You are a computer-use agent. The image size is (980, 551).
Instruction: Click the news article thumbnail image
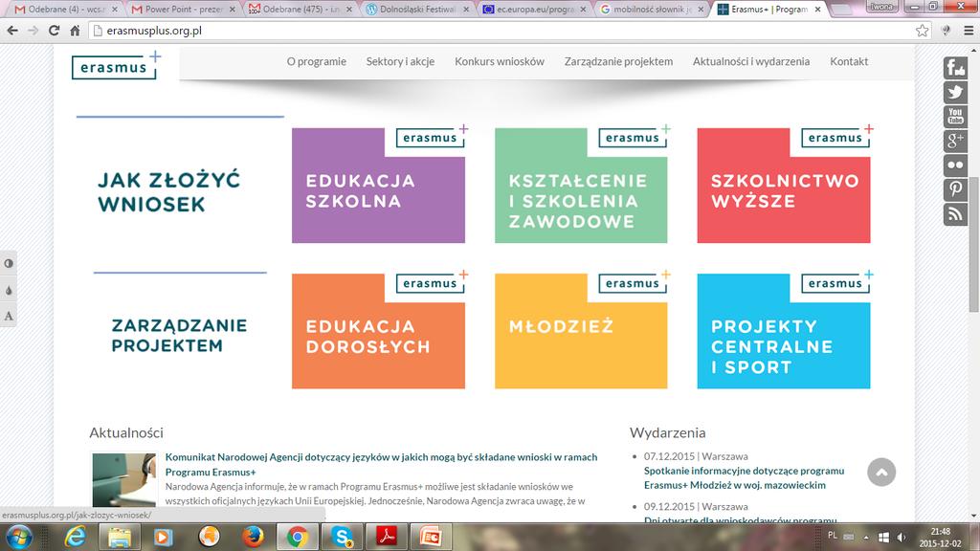[x=123, y=480]
